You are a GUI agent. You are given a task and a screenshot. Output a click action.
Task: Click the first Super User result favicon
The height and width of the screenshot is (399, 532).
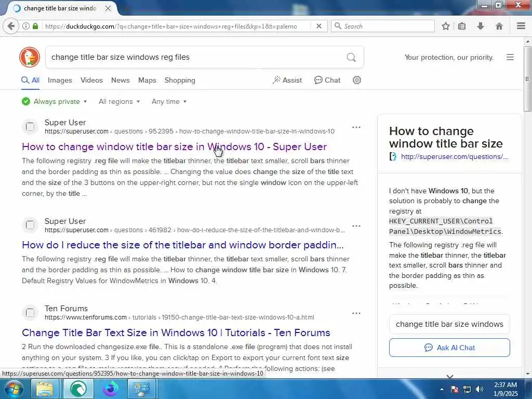coord(30,127)
